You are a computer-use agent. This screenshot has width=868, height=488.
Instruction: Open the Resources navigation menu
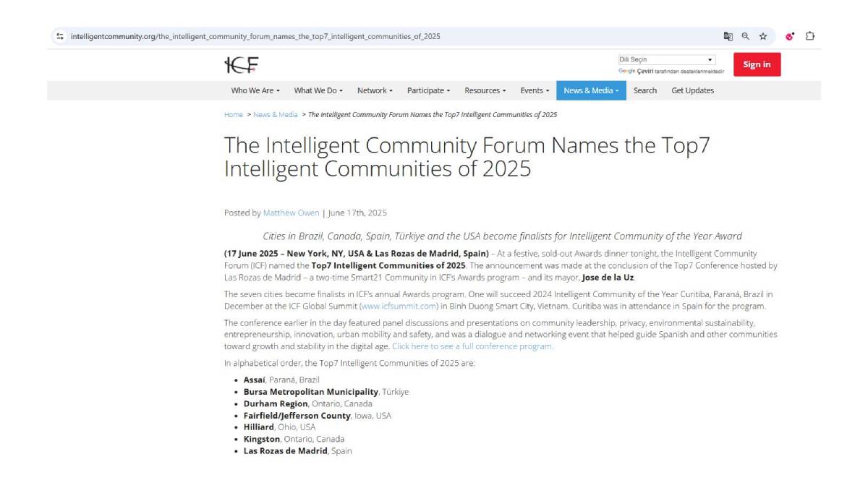[x=485, y=90]
